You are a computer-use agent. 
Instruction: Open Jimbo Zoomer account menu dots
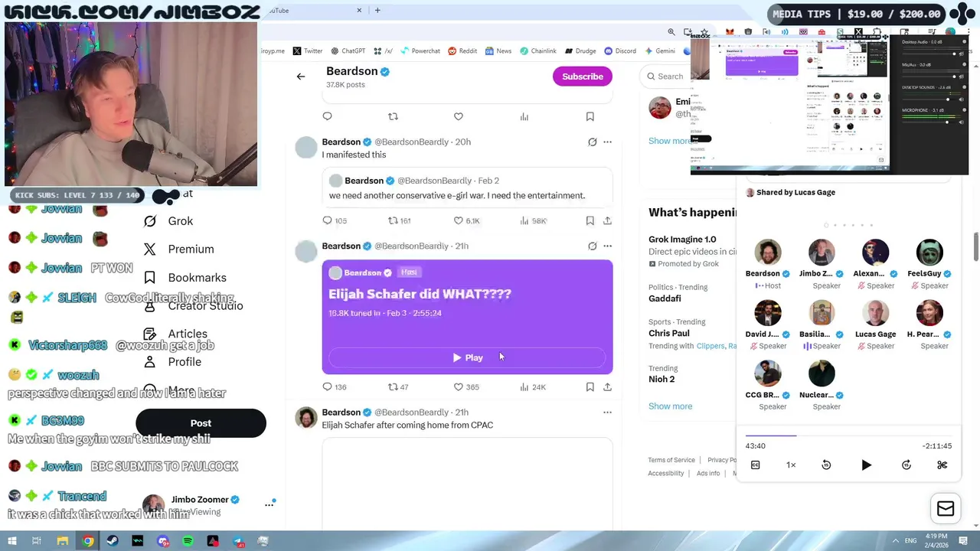[269, 504]
